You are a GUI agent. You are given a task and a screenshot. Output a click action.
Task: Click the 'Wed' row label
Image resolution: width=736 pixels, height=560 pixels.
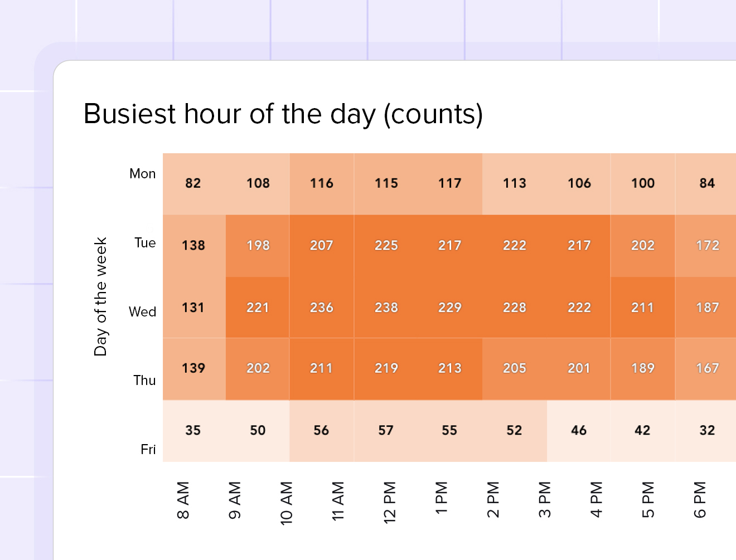[142, 312]
